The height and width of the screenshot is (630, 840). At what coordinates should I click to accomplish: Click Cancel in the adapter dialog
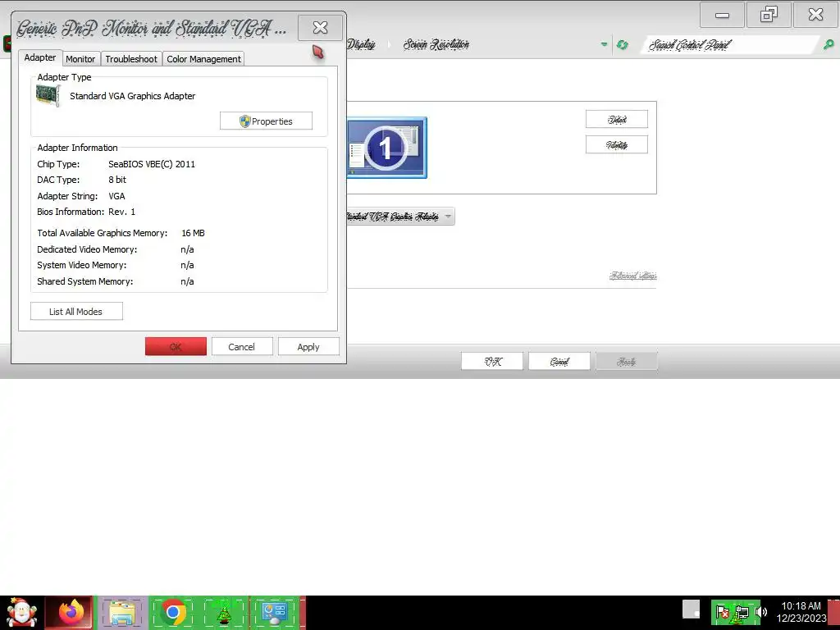pyautogui.click(x=242, y=347)
